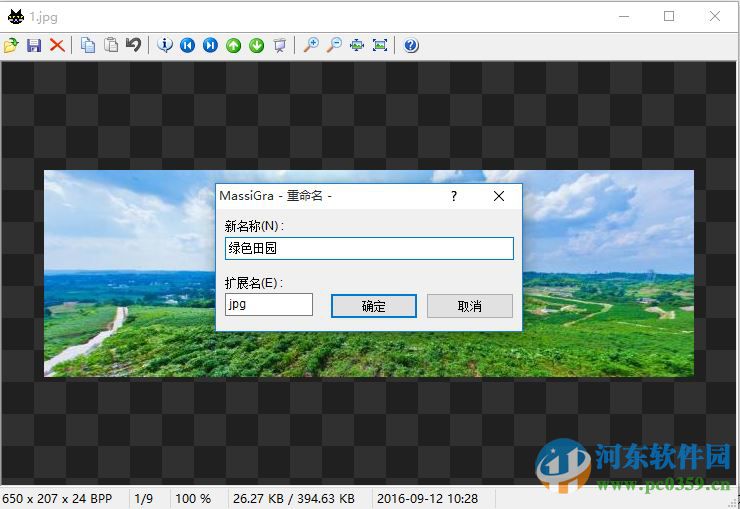The width and height of the screenshot is (740, 509).
Task: Go to previous image with blue icon
Action: click(187, 45)
